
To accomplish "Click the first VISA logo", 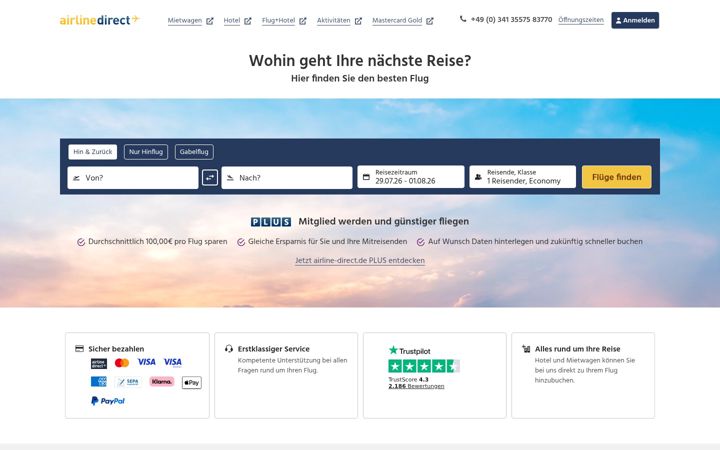I will 146,362.
